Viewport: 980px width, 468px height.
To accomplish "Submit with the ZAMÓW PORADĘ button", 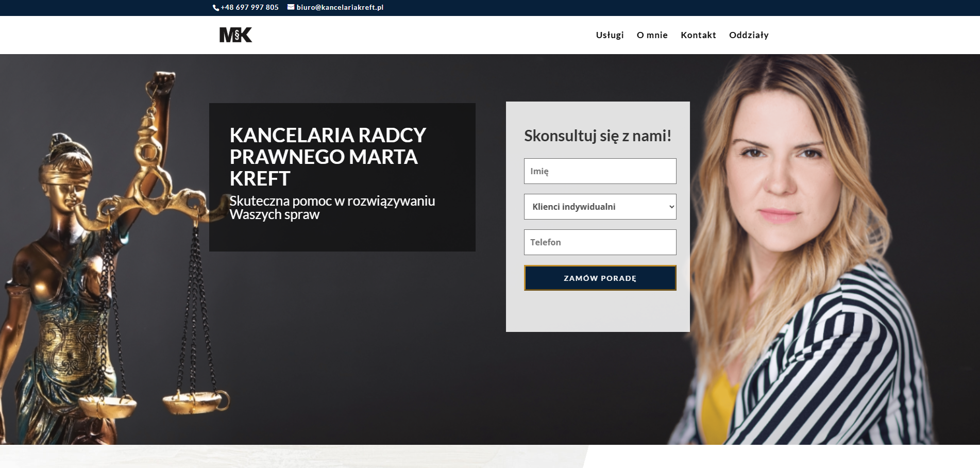I will [600, 278].
